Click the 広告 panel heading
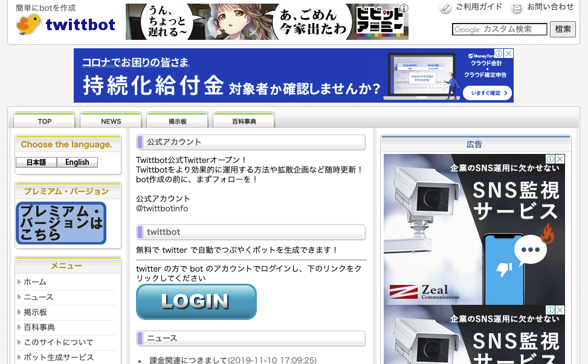588x364 pixels. [x=474, y=144]
